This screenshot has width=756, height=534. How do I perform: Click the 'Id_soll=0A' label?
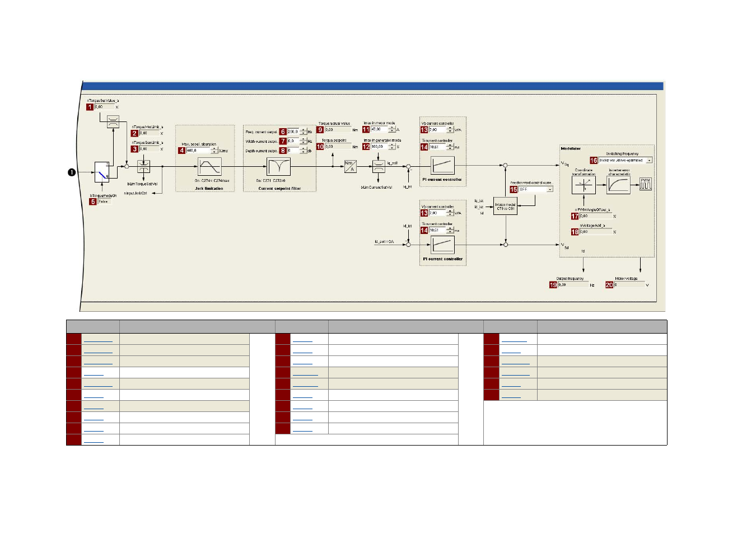point(384,242)
